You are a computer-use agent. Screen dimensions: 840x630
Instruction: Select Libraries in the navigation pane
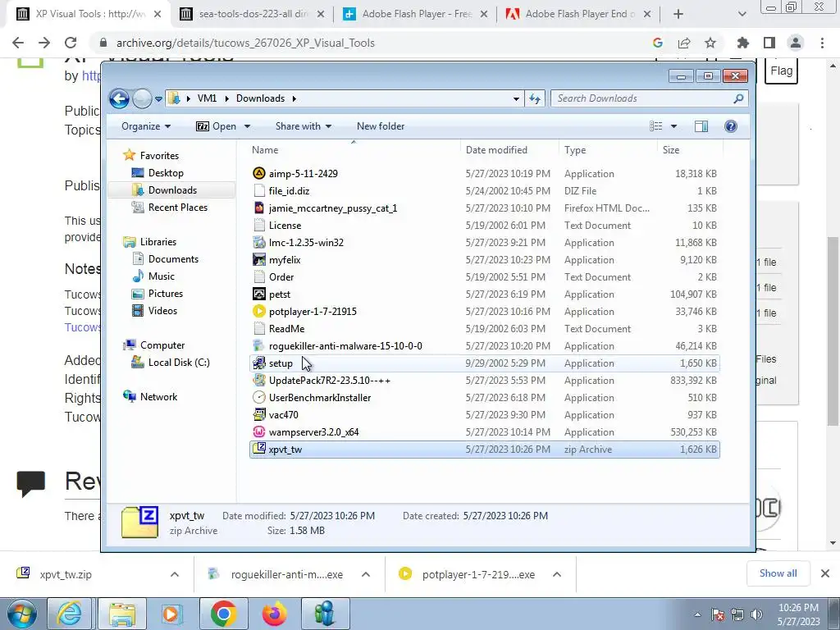tap(158, 242)
